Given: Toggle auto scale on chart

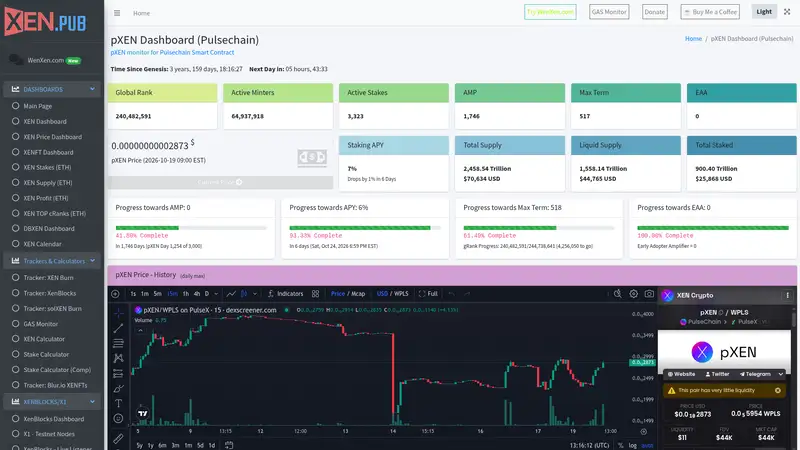Looking at the screenshot, I should (647, 445).
